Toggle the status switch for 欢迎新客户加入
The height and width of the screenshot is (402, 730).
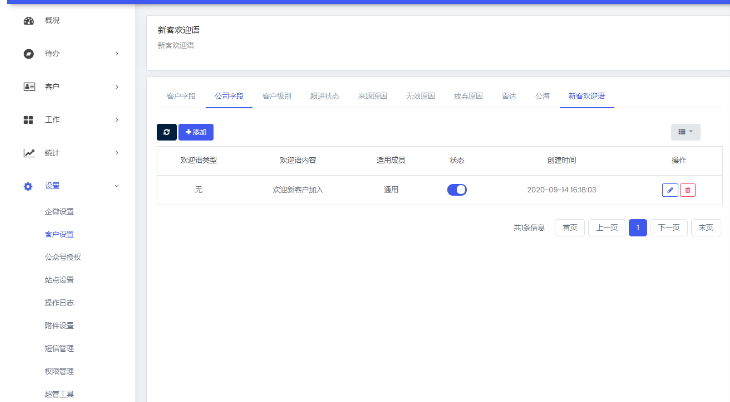click(457, 190)
